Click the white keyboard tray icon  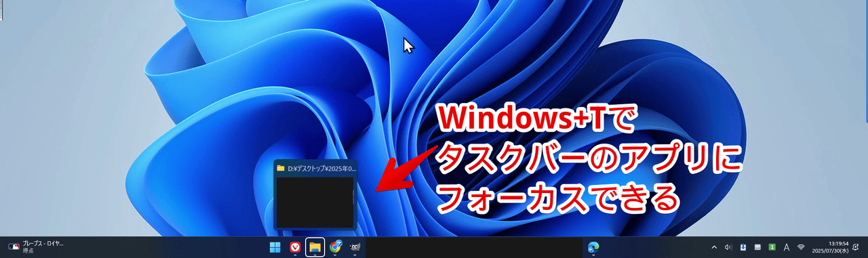757,247
